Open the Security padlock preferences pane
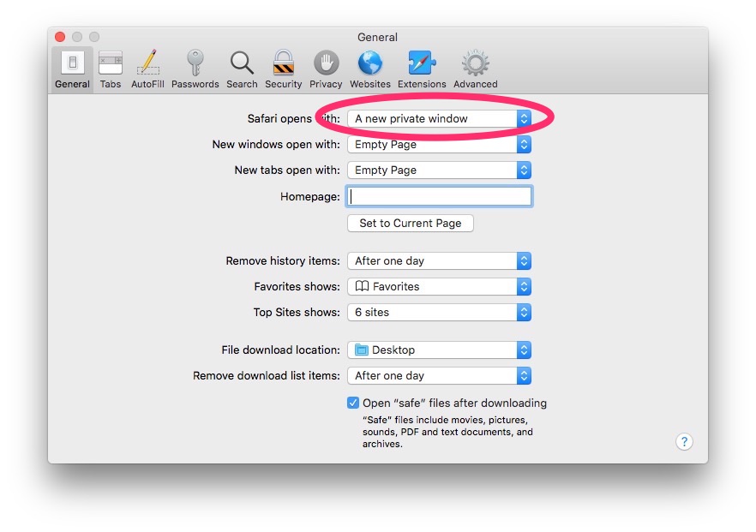756x532 pixels. coord(284,69)
